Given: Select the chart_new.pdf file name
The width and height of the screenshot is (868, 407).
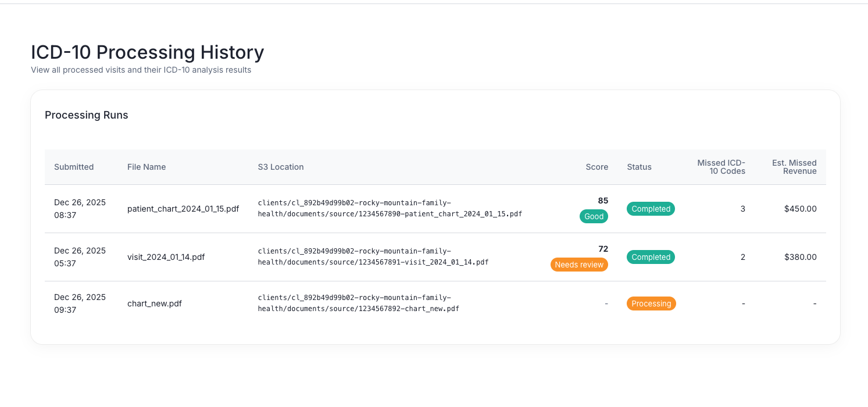Looking at the screenshot, I should pyautogui.click(x=155, y=304).
